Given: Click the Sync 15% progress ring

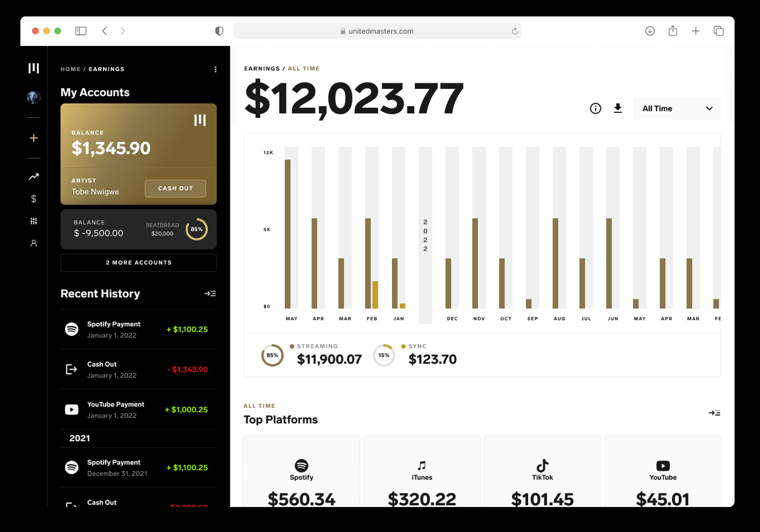Looking at the screenshot, I should tap(384, 356).
